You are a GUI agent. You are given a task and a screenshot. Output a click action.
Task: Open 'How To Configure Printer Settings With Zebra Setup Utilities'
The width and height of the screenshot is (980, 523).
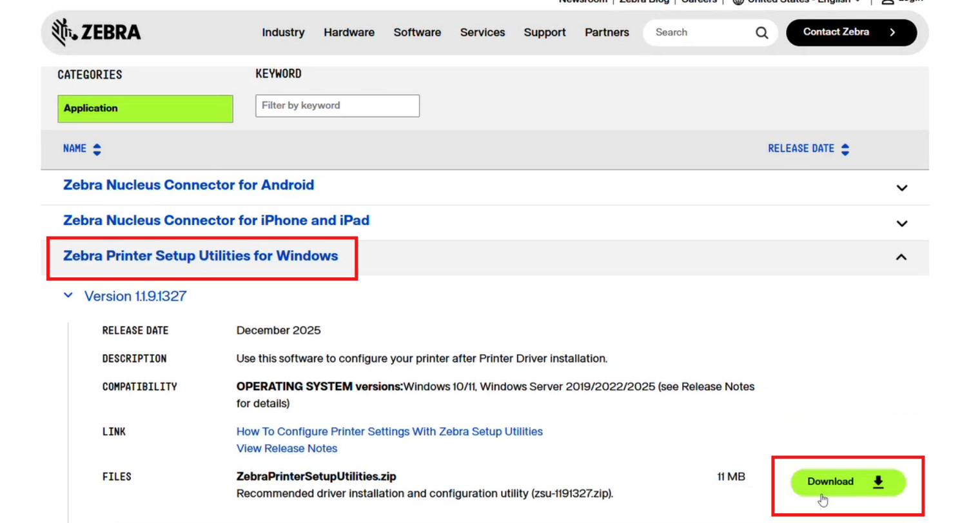coord(389,431)
